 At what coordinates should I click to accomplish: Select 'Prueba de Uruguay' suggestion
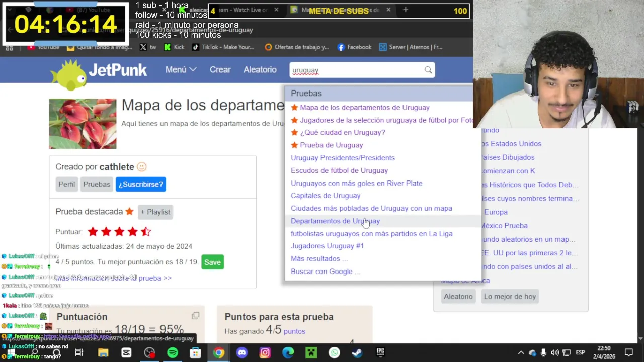[331, 145]
